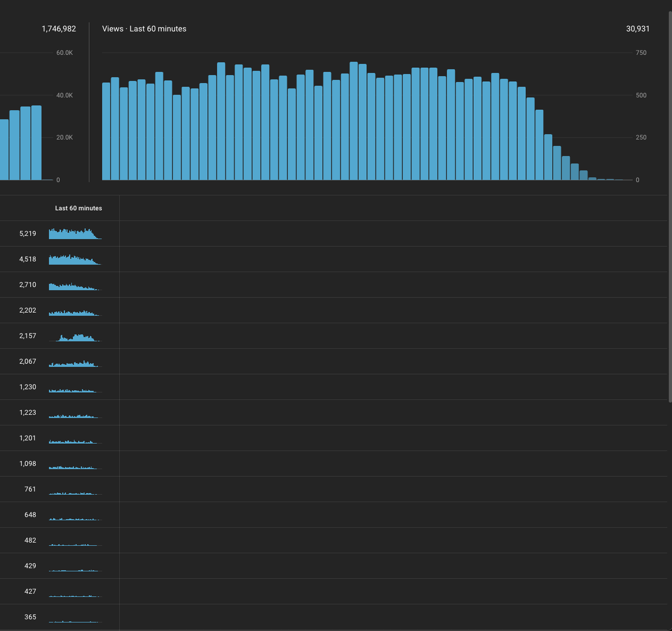
Task: Click the 2,202 views value
Action: point(27,310)
